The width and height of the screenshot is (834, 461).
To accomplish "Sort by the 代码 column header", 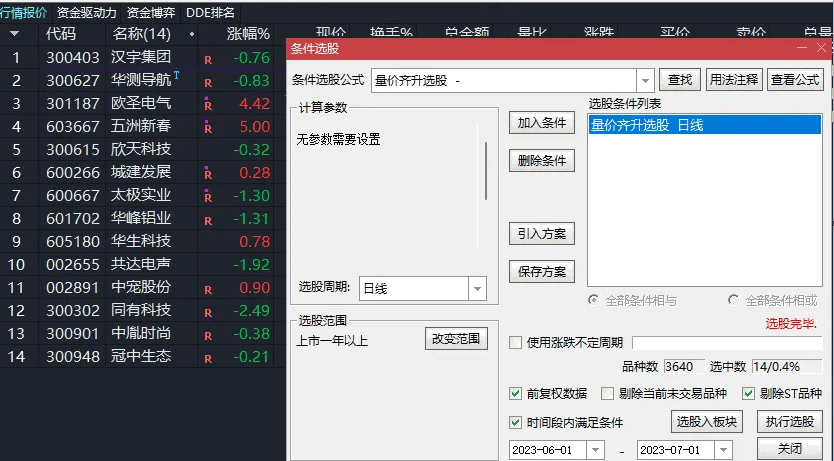I will pyautogui.click(x=61, y=34).
